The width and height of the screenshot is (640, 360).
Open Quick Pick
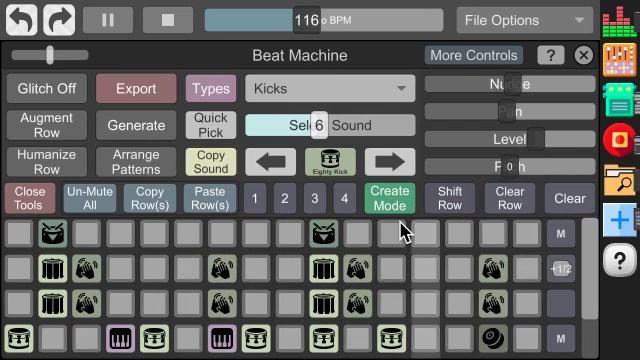211,125
